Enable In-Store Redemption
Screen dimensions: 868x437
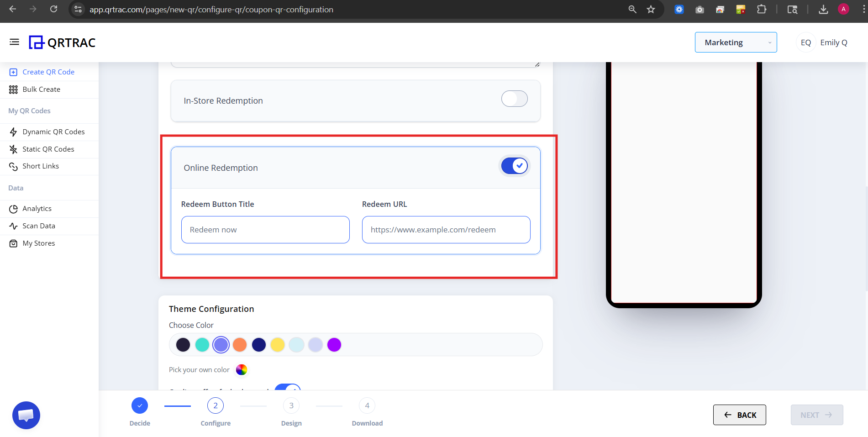pos(514,99)
